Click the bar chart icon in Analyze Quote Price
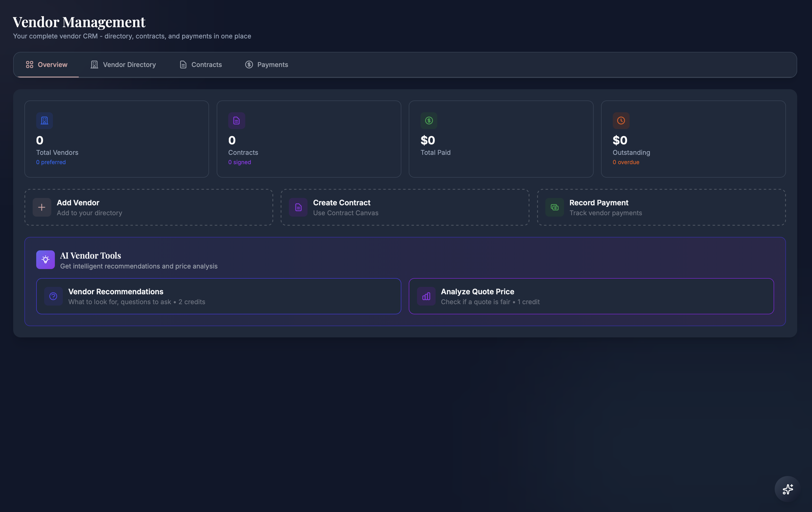The width and height of the screenshot is (812, 512). [x=426, y=296]
